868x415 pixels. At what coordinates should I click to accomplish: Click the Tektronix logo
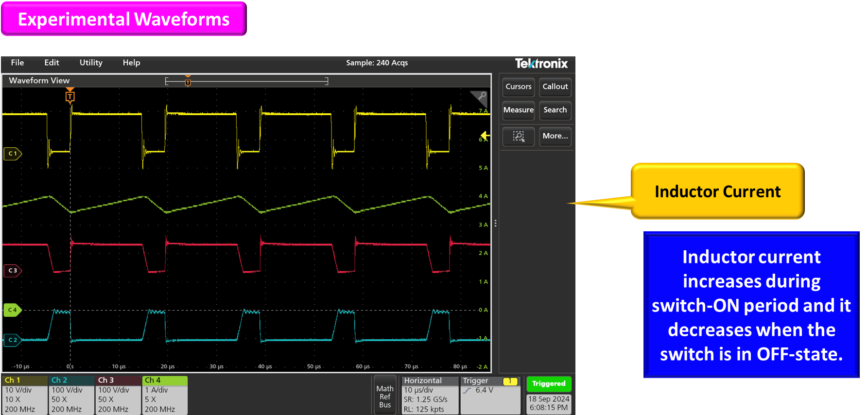(541, 64)
